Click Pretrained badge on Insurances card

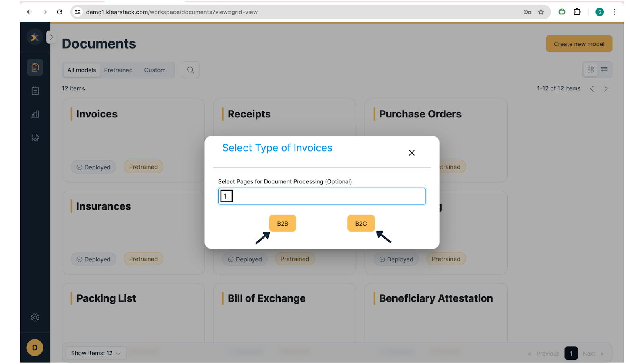(143, 259)
